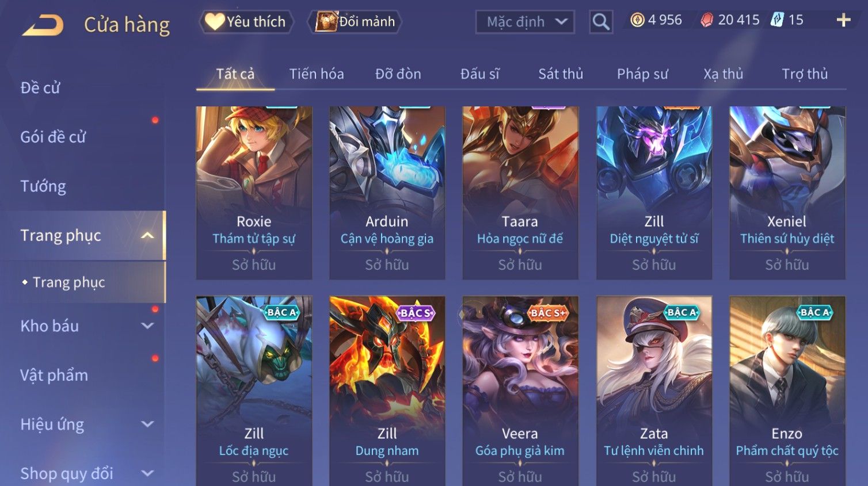Viewport: 868px width, 486px height.
Task: Click the blue voucher currency icon
Action: pos(777,20)
